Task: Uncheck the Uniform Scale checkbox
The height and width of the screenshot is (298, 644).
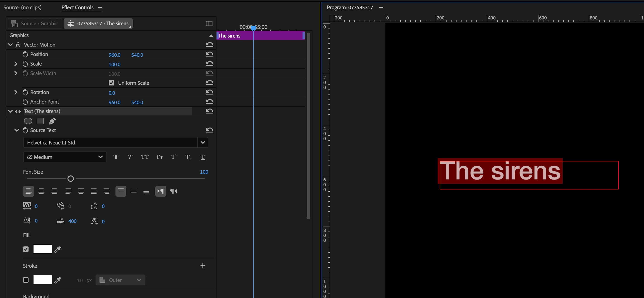Action: tap(111, 83)
